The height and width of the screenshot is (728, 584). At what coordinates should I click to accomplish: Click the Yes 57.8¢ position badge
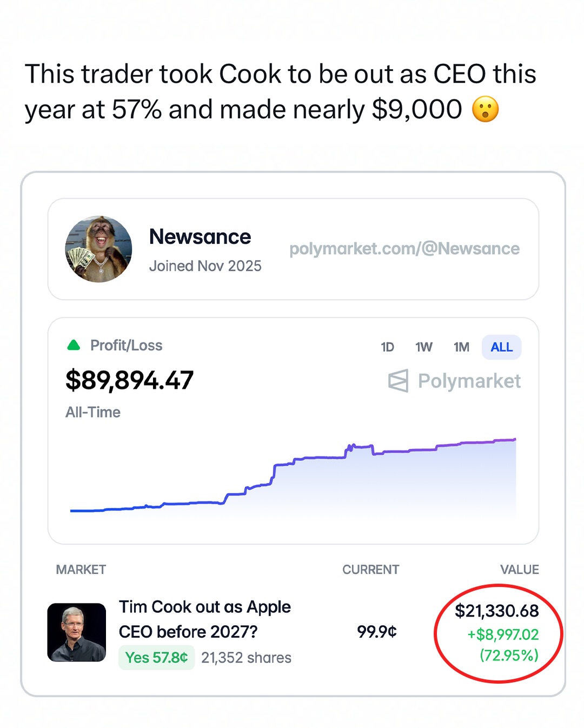tap(156, 658)
